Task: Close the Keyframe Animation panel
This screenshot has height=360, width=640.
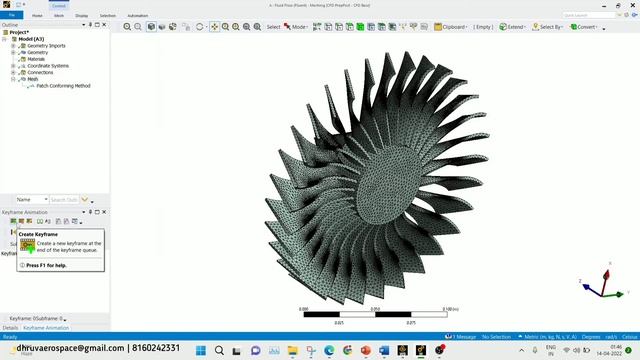Action: 104,212
